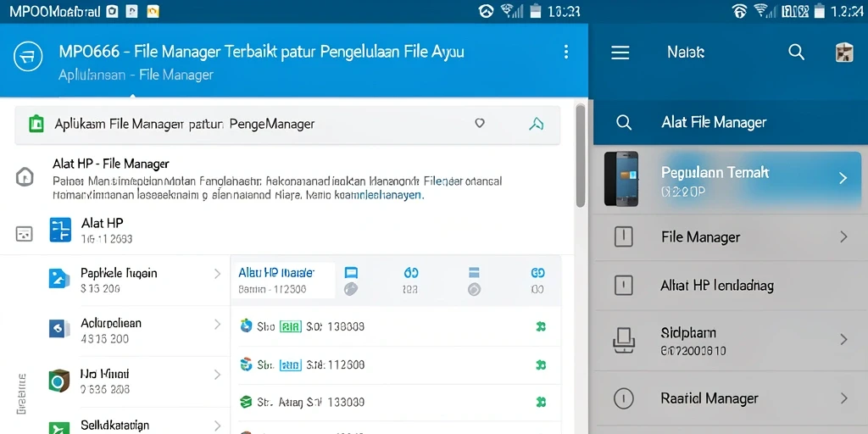Expand the Aclurpeliean row chevron
Image resolution: width=868 pixels, height=434 pixels.
pyautogui.click(x=217, y=325)
